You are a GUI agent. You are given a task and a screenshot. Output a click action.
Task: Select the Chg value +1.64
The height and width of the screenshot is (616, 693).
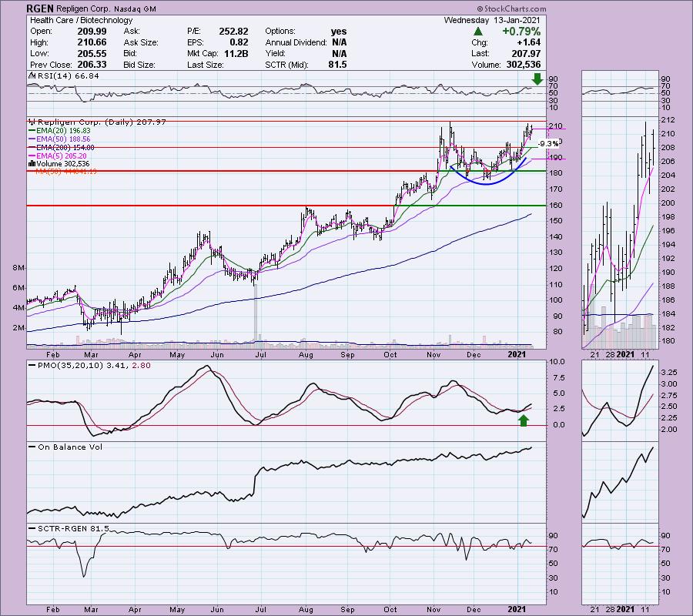[x=528, y=42]
